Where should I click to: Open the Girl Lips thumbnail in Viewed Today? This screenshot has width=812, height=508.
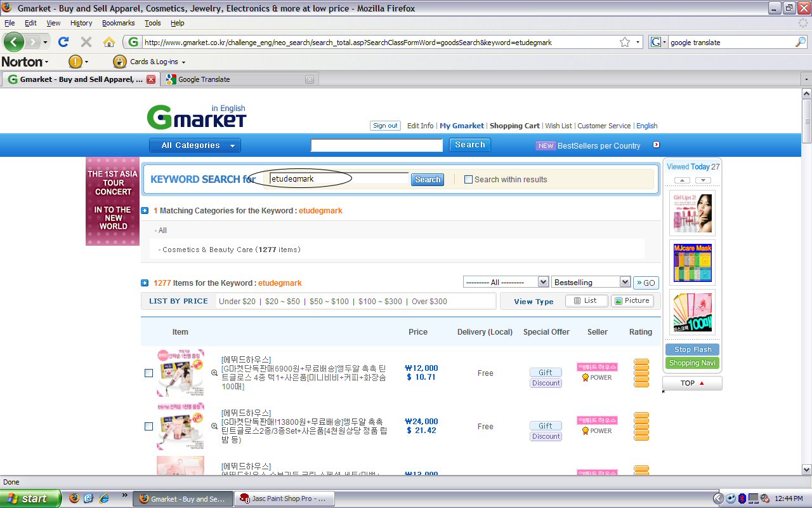coord(692,213)
